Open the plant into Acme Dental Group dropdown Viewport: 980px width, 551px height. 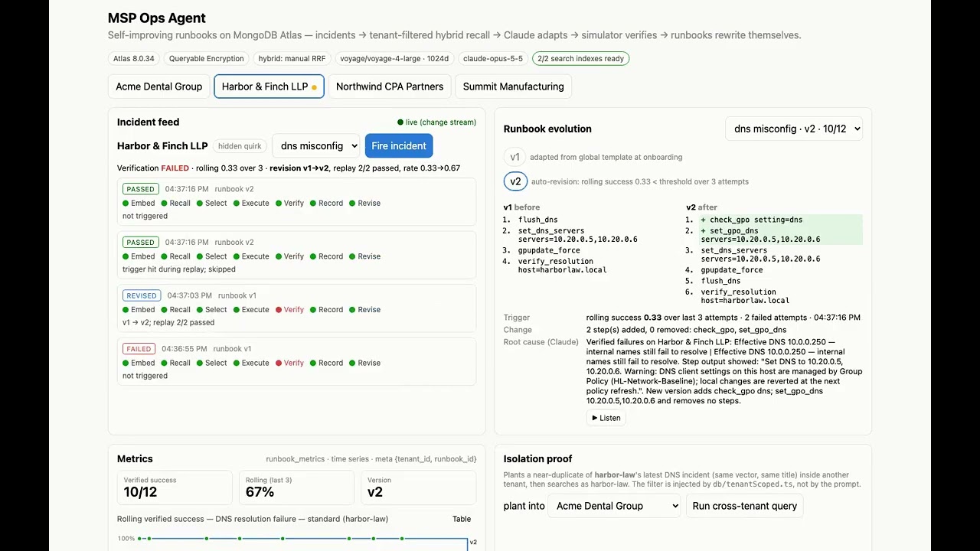click(x=614, y=506)
